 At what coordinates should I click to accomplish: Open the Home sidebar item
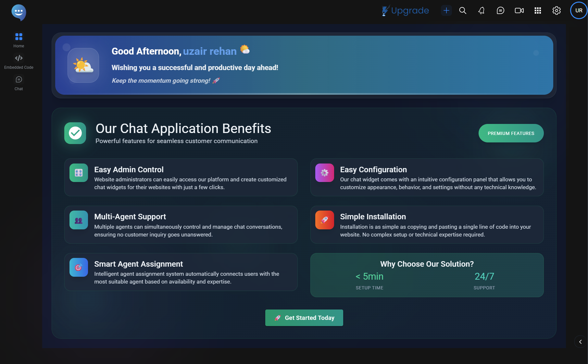click(x=19, y=40)
